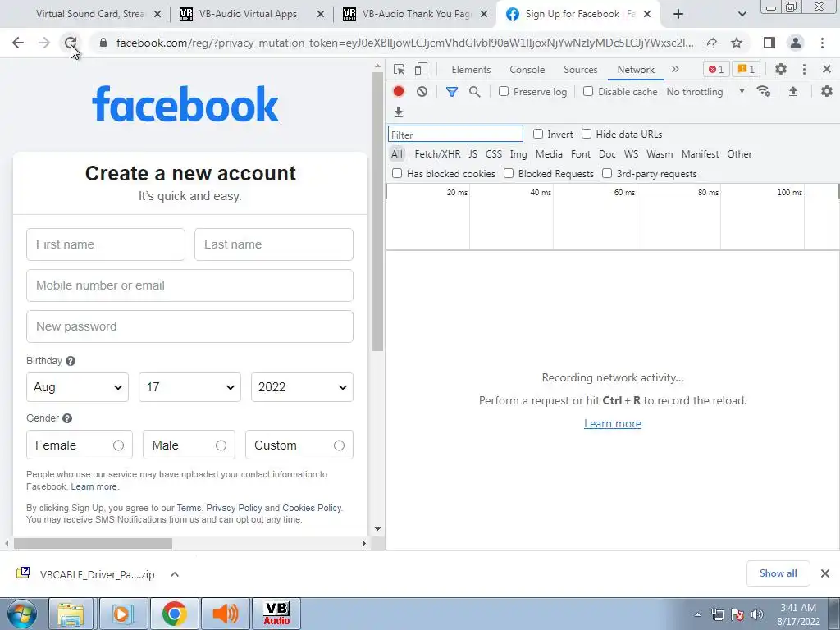Screen dimensions: 840x630
Task: Click the DevTools error count badge
Action: tap(715, 69)
